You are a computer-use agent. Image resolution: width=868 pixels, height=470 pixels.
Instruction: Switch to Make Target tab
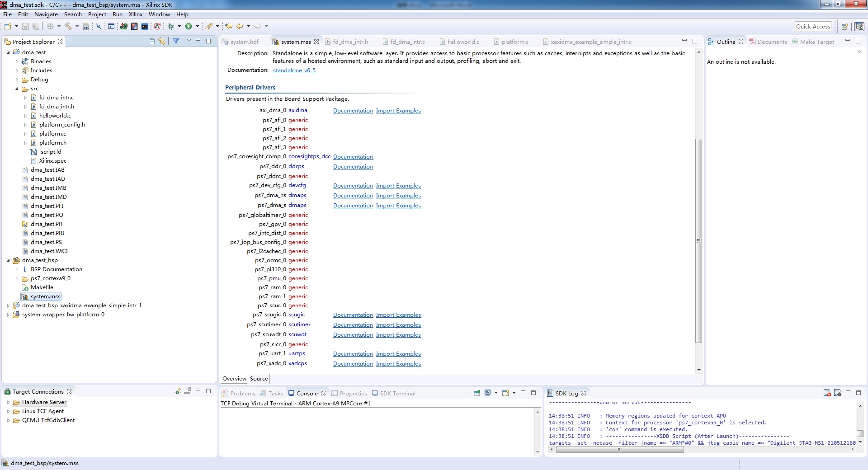click(813, 42)
